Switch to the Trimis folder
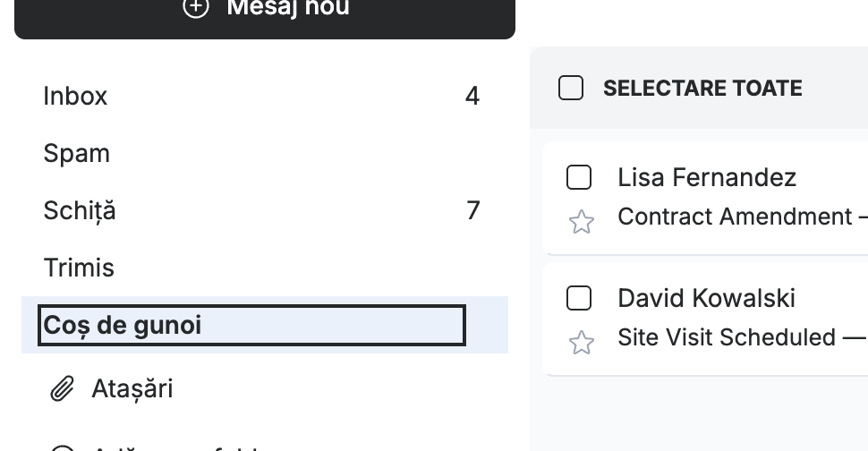This screenshot has width=868, height=451. tap(265, 268)
